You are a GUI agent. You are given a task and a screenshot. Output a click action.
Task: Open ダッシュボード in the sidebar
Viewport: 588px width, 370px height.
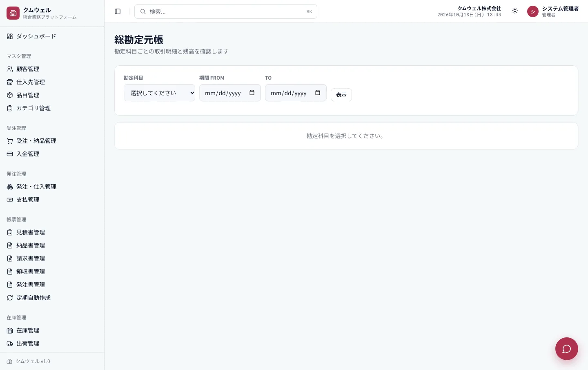[52, 36]
